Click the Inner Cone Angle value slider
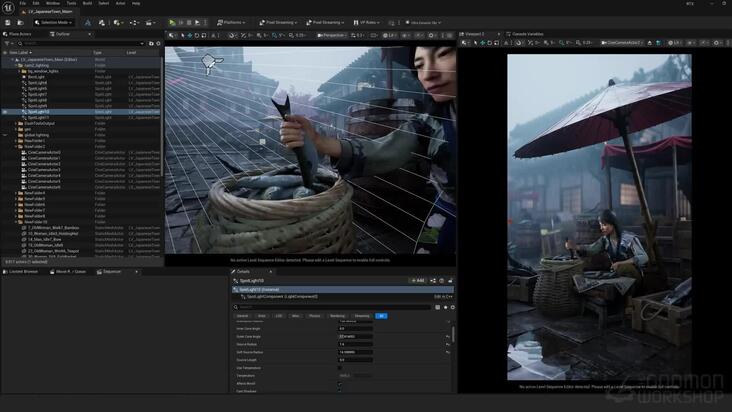The image size is (732, 412). (355, 328)
